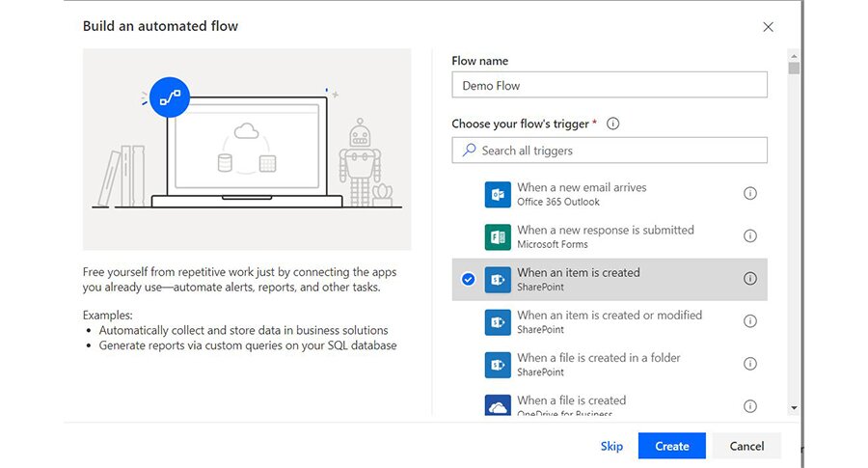Click SharePoint icon for 'item is created or modified'
This screenshot has width=868, height=468.
[498, 322]
